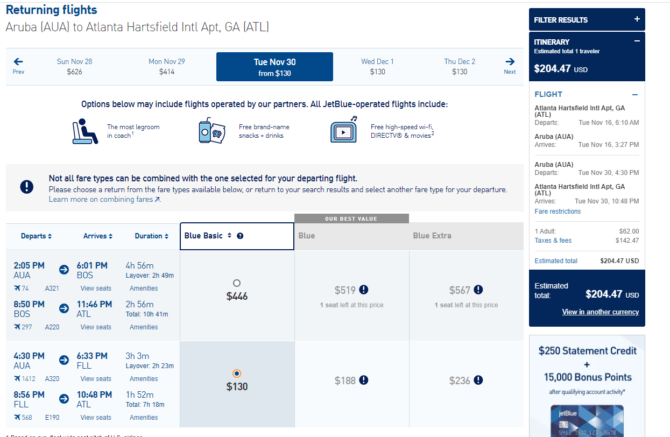The height and width of the screenshot is (437, 670).
Task: Click the $567 Blue Extra fare price
Action: point(459,290)
